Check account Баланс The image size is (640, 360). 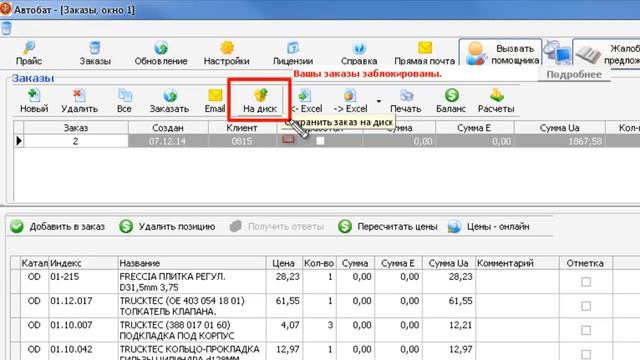click(451, 101)
